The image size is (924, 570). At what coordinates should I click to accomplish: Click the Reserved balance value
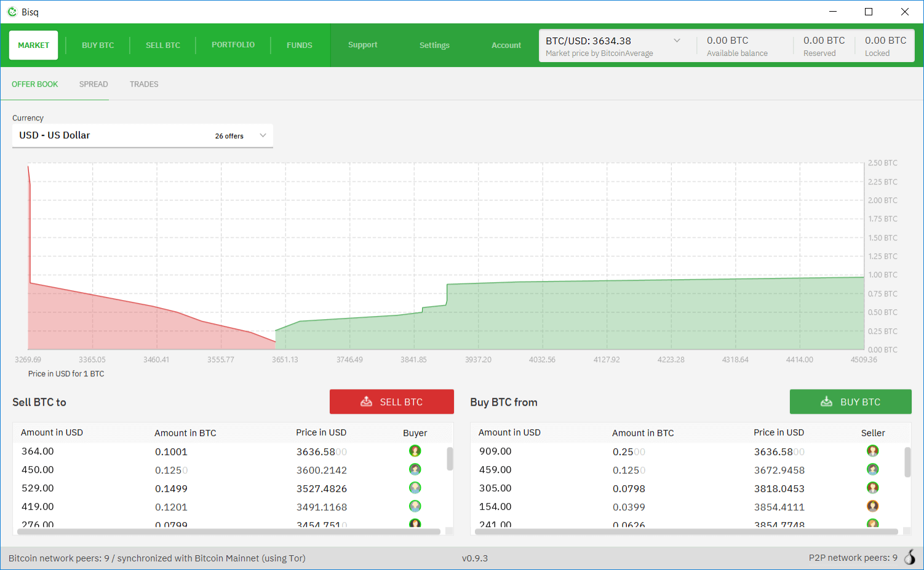coord(824,41)
